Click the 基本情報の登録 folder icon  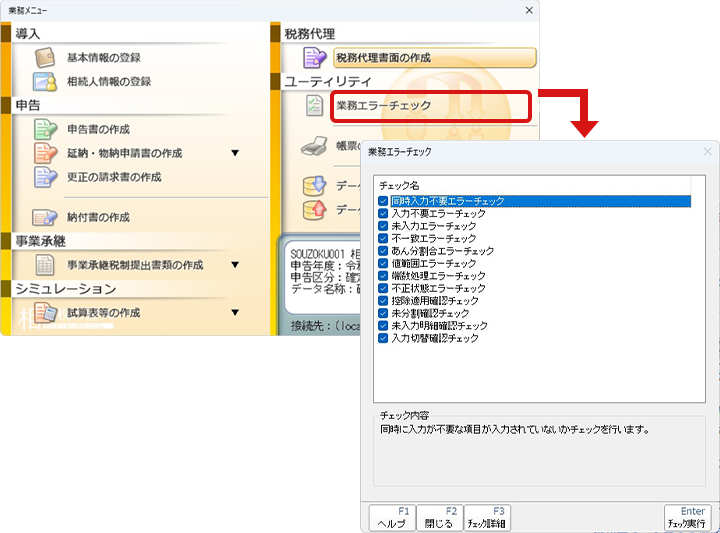(45, 58)
